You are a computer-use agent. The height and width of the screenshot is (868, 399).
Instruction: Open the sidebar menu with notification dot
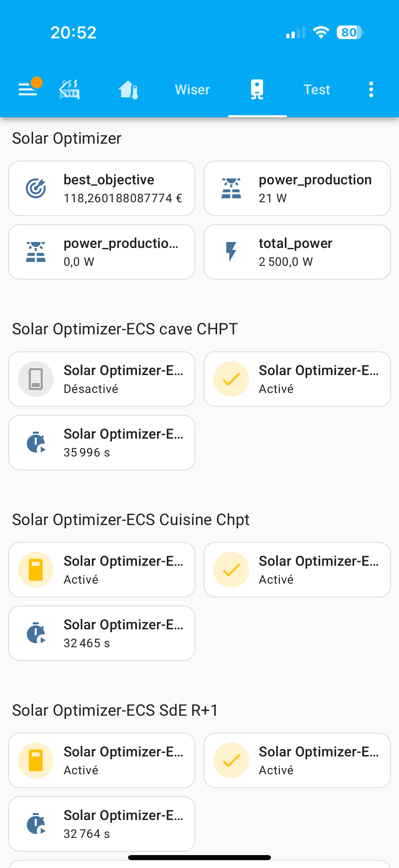point(29,89)
